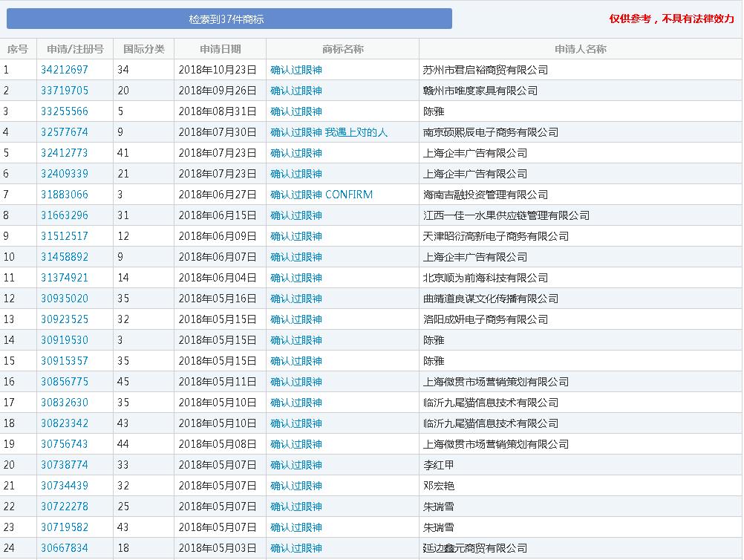744x560 pixels.
Task: Click the 商标名称 column header
Action: 342,49
